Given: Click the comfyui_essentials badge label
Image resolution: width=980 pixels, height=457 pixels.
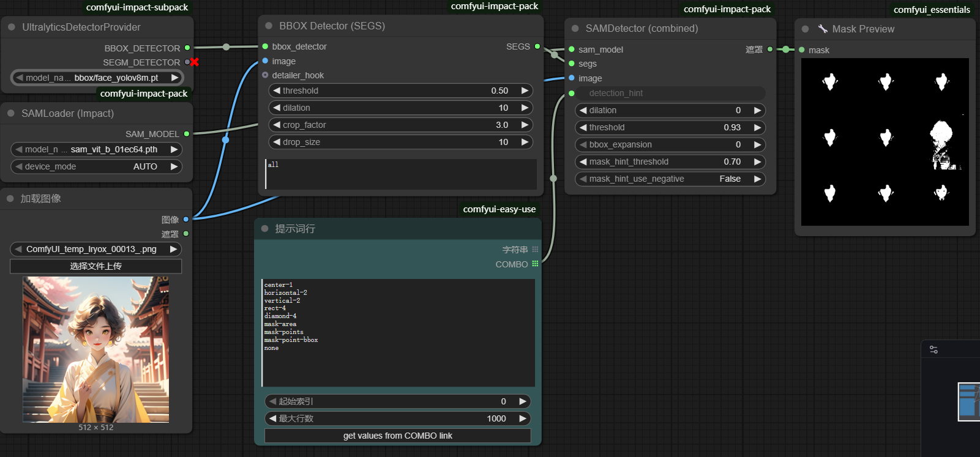Looking at the screenshot, I should pyautogui.click(x=931, y=10).
